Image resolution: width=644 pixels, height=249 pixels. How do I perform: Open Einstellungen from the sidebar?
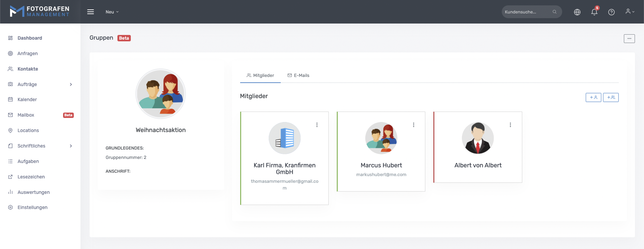pyautogui.click(x=32, y=207)
